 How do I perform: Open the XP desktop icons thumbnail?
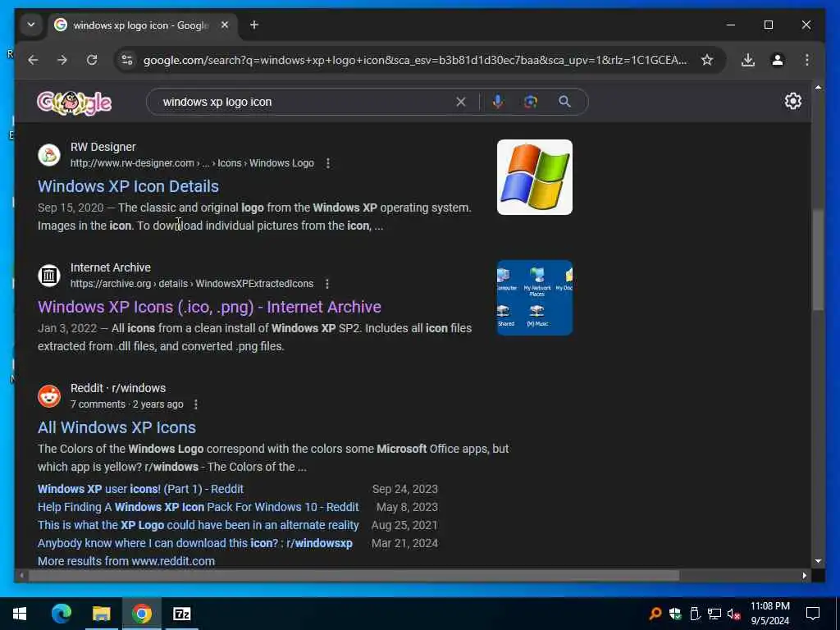(535, 298)
